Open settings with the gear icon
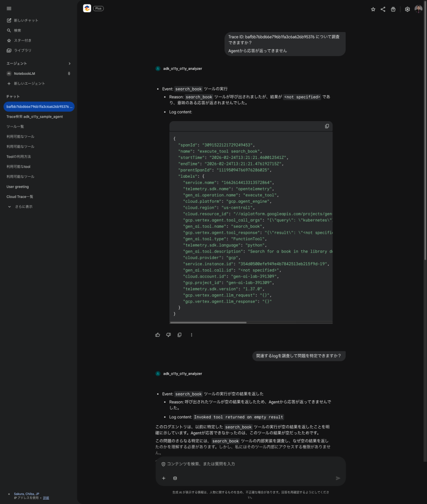 407,9
